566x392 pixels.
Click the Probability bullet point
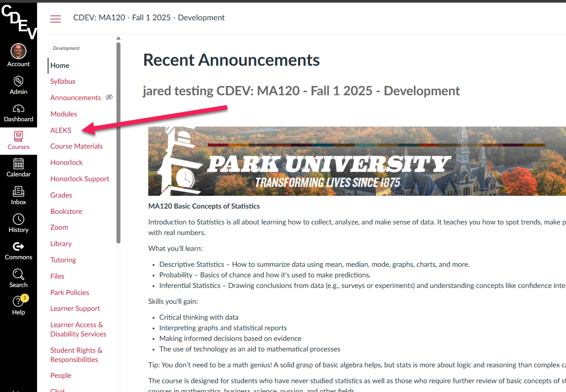click(x=265, y=275)
